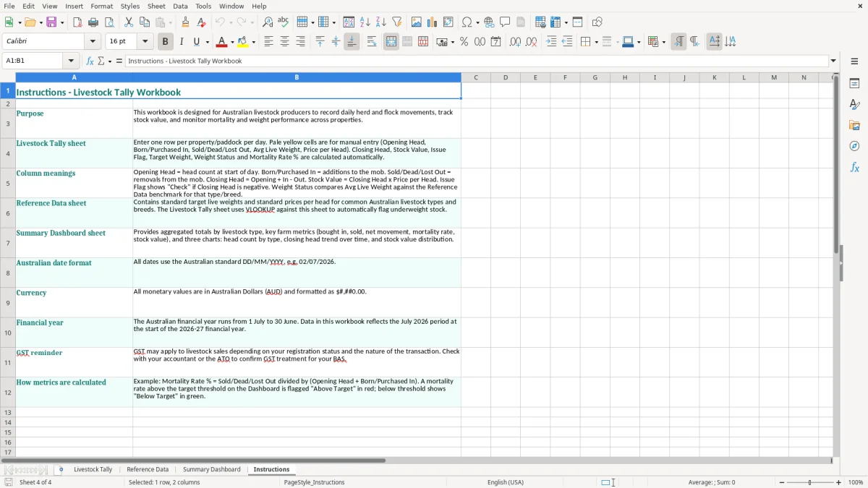Apply red font color swatch
The width and height of the screenshot is (868, 488).
pos(222,42)
